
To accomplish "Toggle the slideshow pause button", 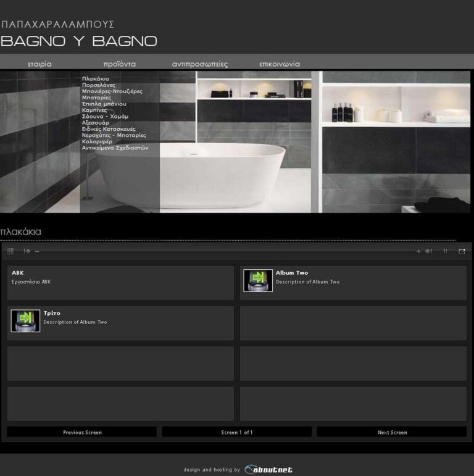I will pos(445,251).
